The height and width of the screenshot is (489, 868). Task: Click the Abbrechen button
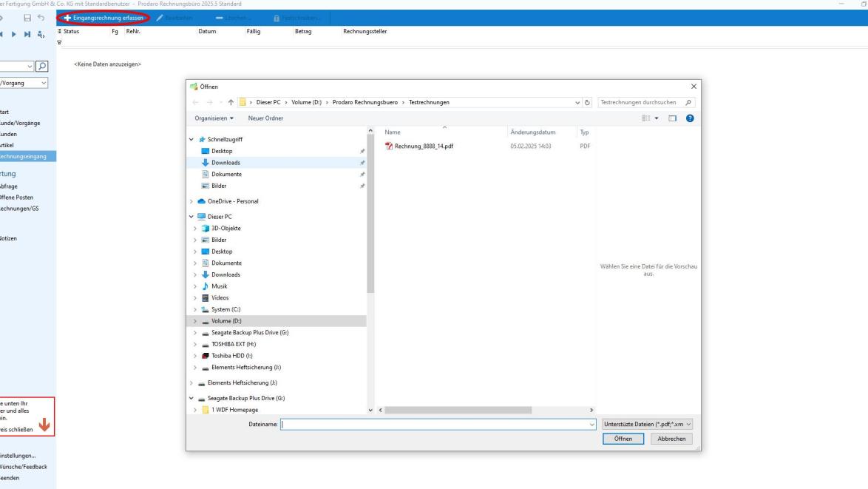click(x=671, y=439)
